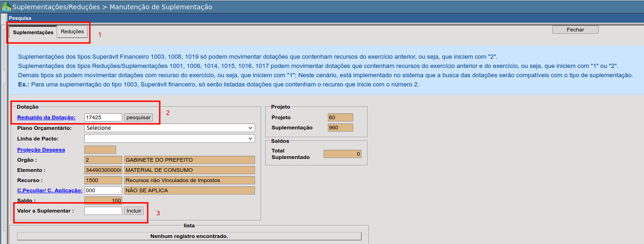Switch to the Suplementações tab
Screen dimensions: 644x244
33,32
